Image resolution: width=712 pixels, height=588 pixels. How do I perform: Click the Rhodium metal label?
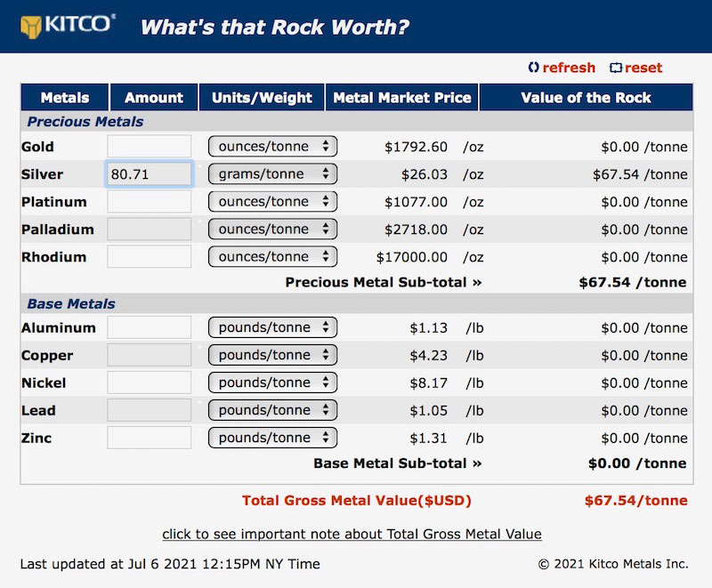point(54,257)
